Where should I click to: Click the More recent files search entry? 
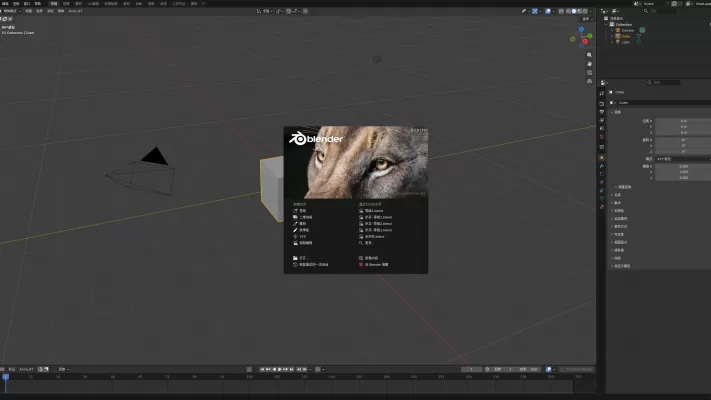365,243
